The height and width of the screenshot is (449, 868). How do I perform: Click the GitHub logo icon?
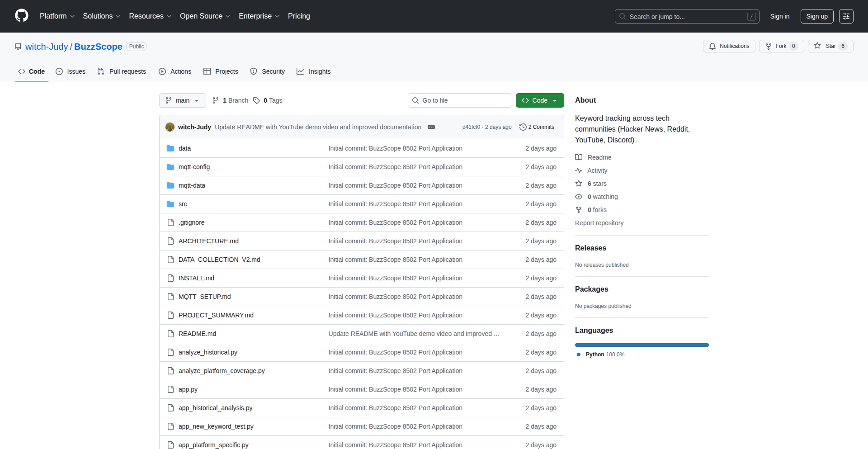coord(22,16)
